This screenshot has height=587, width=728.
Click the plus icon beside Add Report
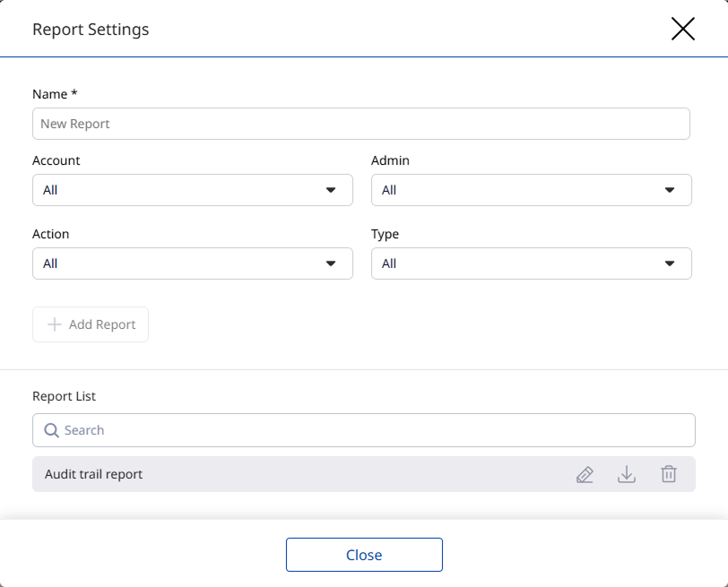tap(54, 324)
